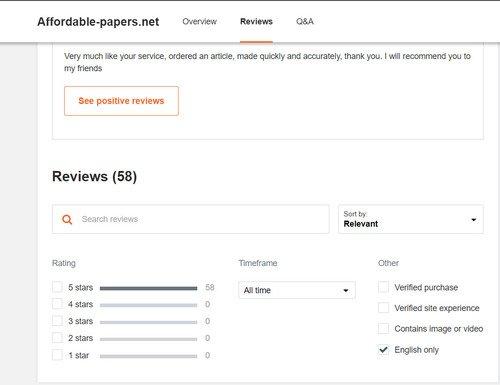Click the orange search magnifier icon

pyautogui.click(x=67, y=219)
